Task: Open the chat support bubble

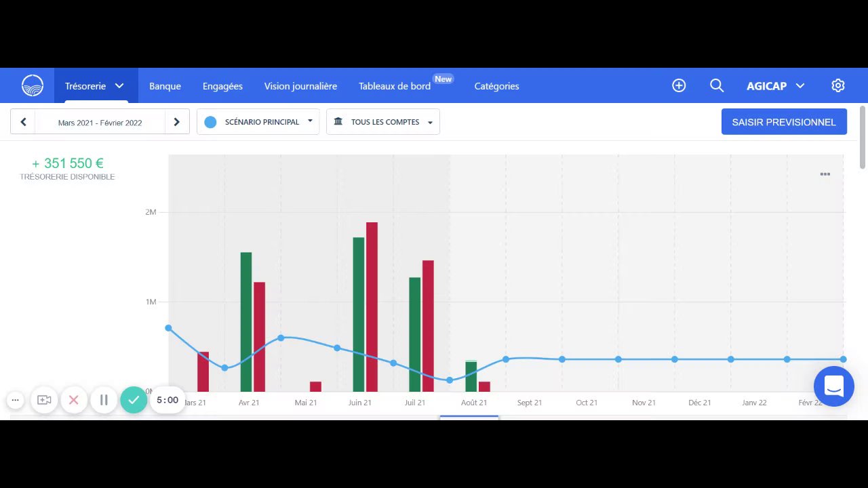Action: pos(834,386)
